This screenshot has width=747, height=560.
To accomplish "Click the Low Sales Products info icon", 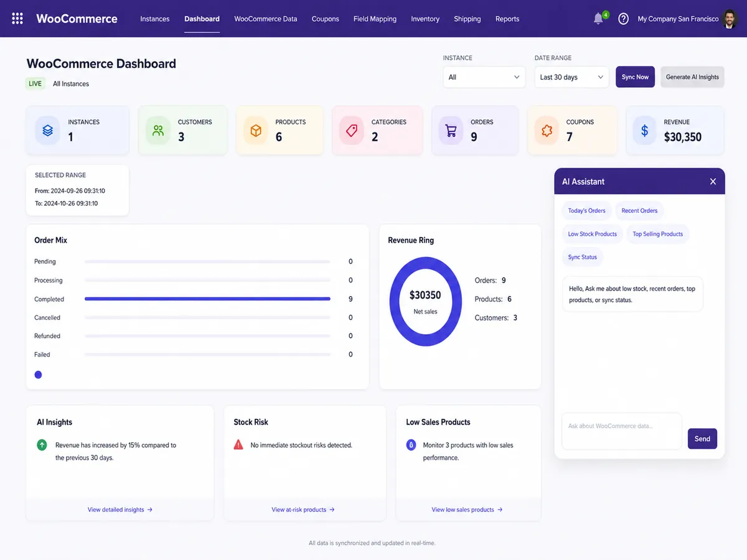I will click(x=411, y=445).
